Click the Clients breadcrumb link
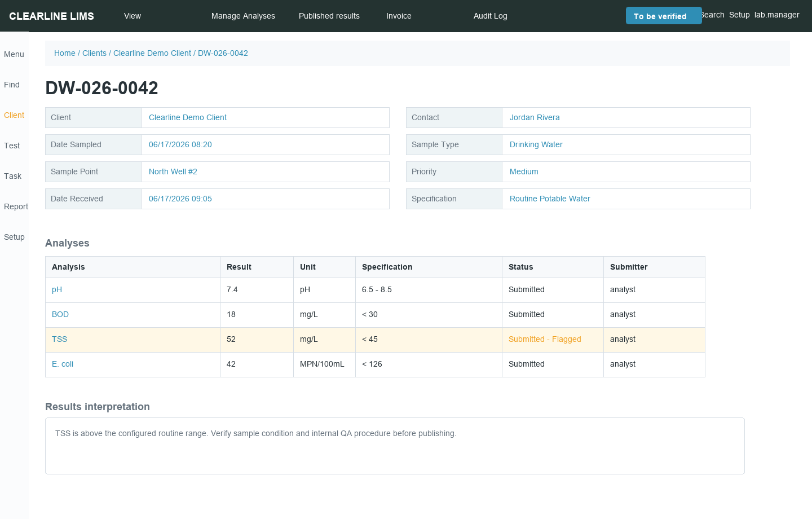Screen dimensions: 812x519 pyautogui.click(x=94, y=53)
